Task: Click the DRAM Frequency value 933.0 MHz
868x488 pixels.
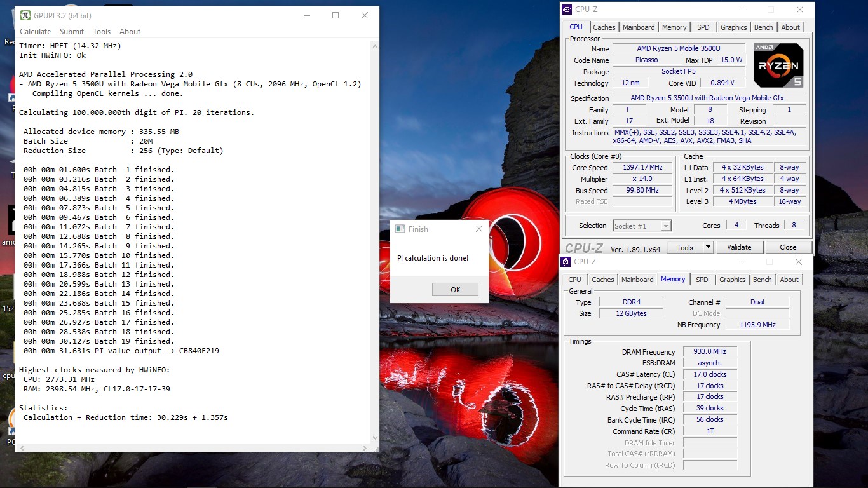Action: [710, 352]
